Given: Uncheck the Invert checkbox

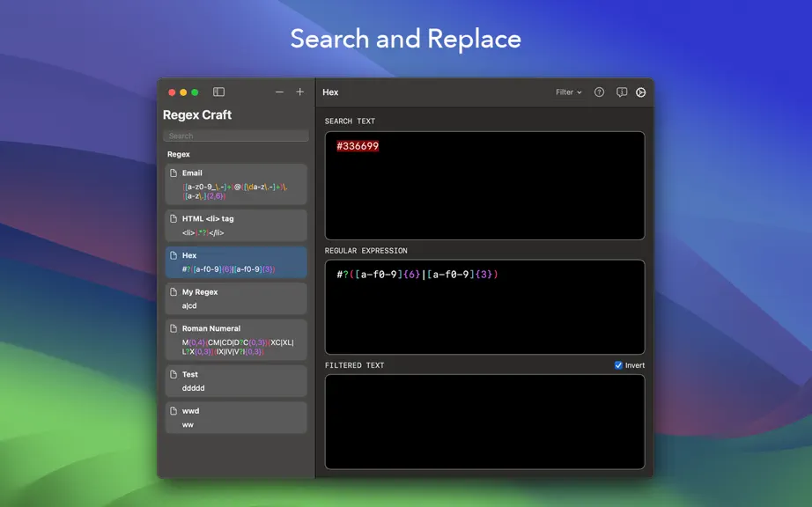Looking at the screenshot, I should tap(618, 365).
